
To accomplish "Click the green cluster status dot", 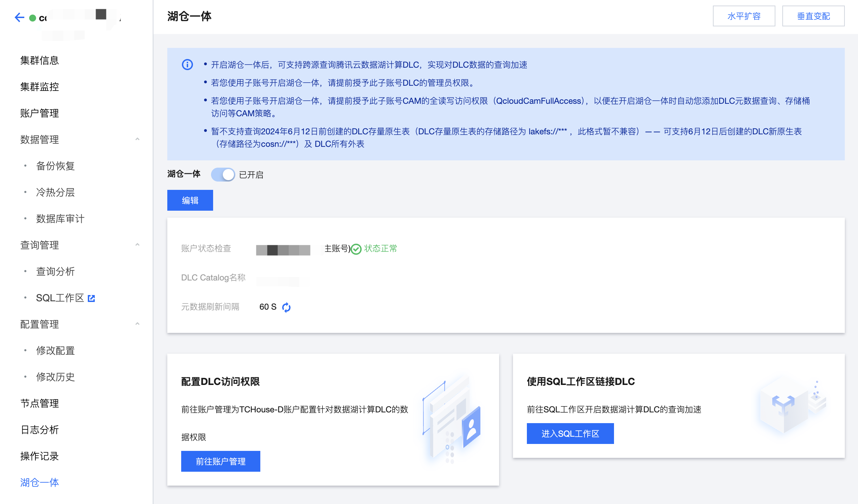I will (x=33, y=18).
